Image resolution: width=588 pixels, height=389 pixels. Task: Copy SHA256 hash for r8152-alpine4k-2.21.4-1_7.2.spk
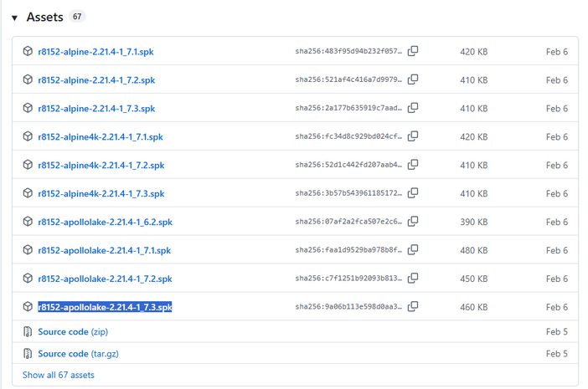point(412,165)
